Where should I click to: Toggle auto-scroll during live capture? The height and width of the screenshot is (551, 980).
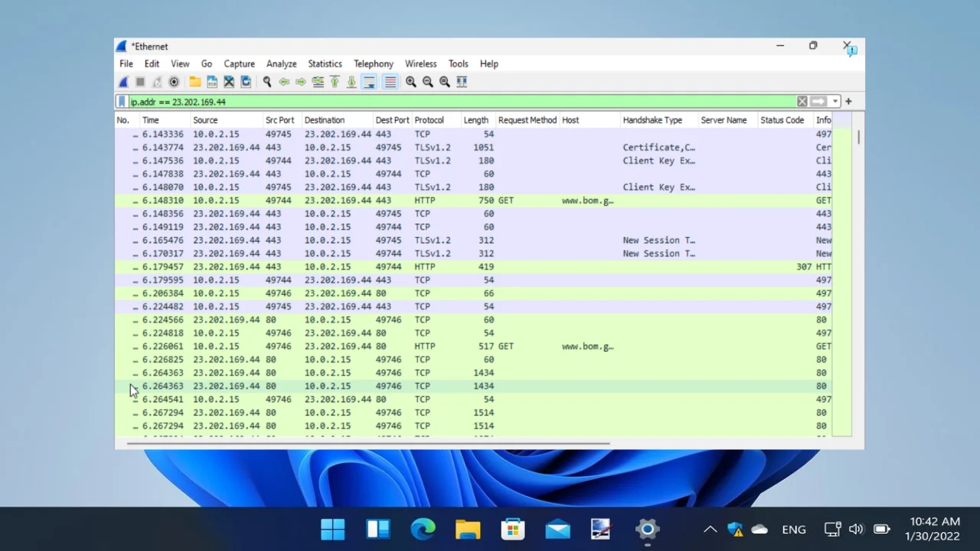369,82
